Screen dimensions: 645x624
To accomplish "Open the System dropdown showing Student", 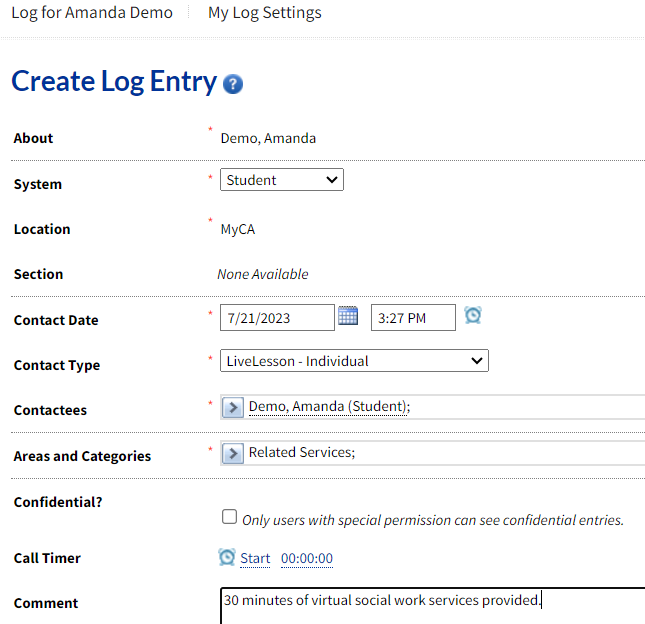I will pyautogui.click(x=281, y=180).
